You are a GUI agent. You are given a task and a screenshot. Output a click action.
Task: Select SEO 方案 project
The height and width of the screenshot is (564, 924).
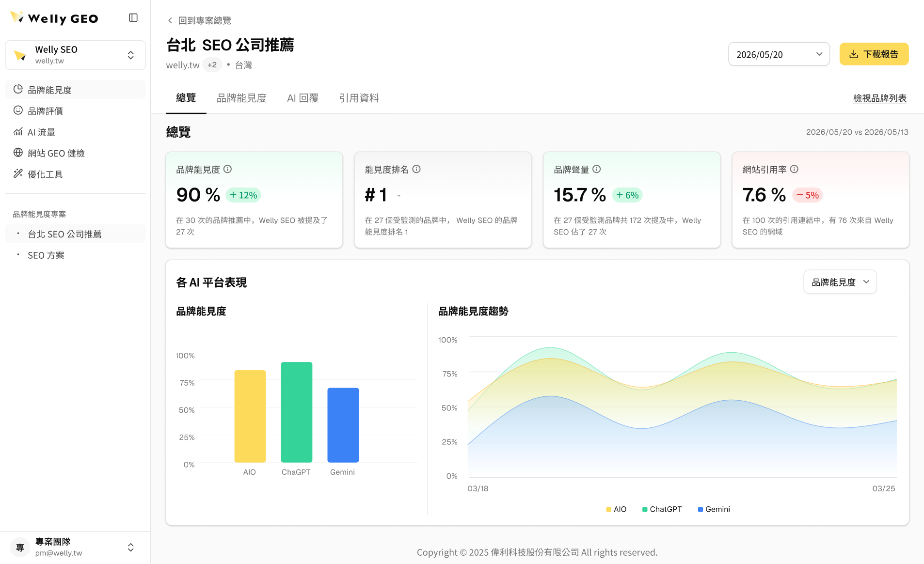(x=75, y=255)
